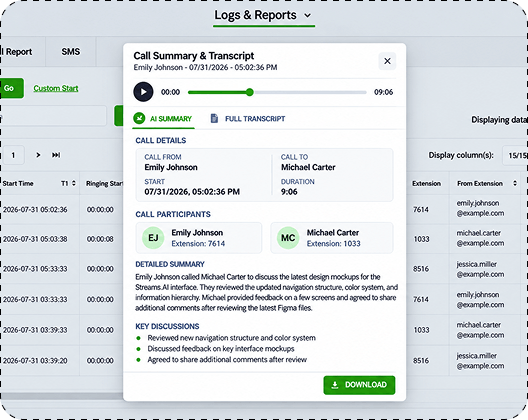Viewport: 528px width, 420px height.
Task: Play the call recording
Action: click(x=143, y=92)
